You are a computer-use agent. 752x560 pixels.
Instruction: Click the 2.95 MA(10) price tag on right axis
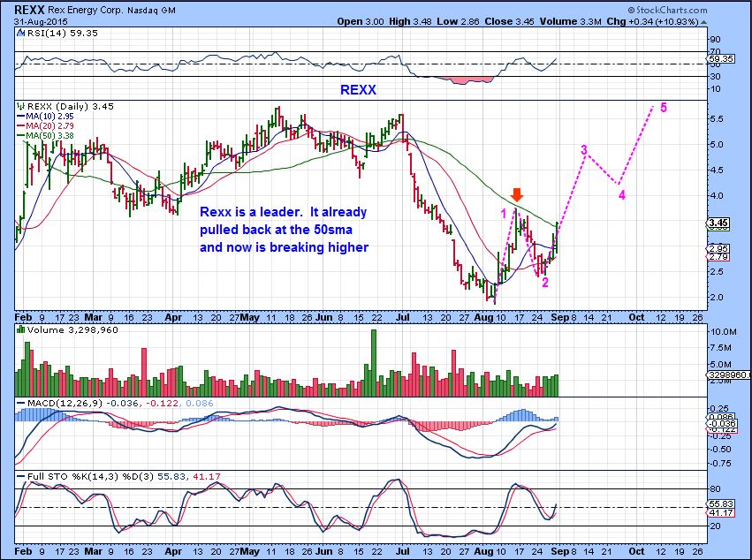coord(719,249)
